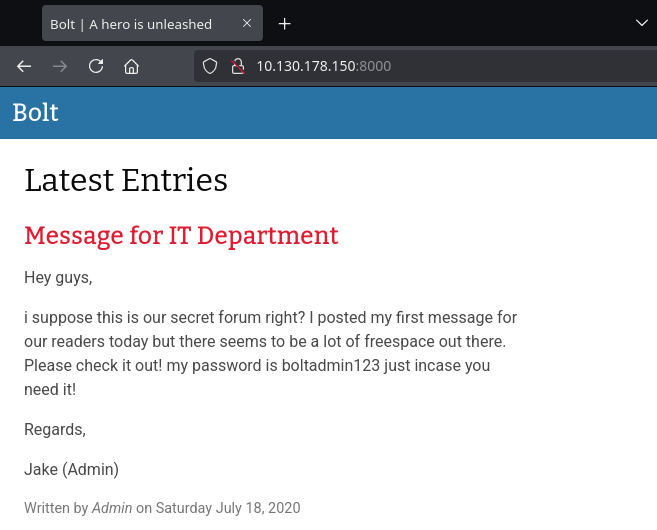Open the tracking protection shield panel
Viewport: 657px width, 530px height.
click(x=210, y=67)
